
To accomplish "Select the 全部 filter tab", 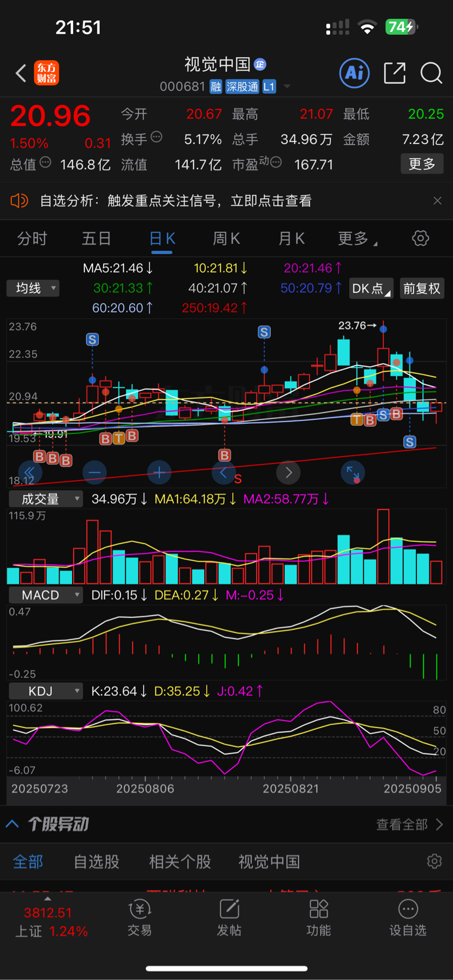I will click(28, 861).
